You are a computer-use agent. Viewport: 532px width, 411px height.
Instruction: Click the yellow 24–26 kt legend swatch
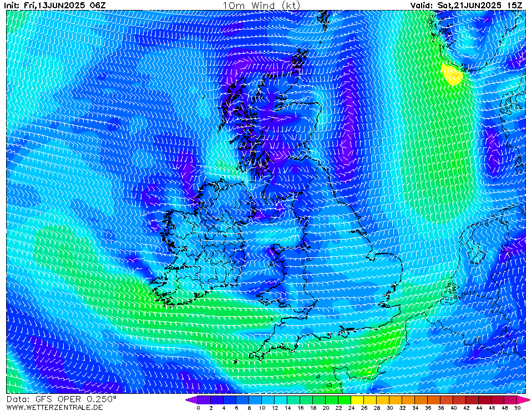(x=358, y=400)
